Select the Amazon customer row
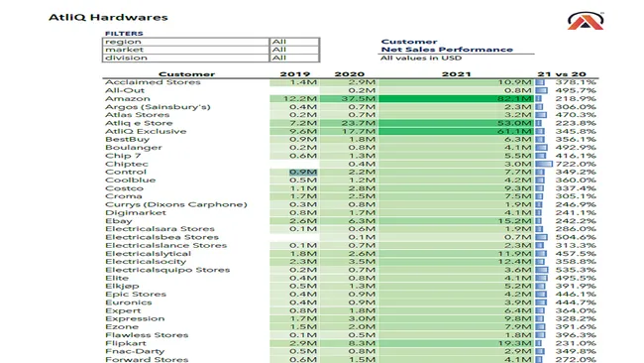 tap(351, 98)
